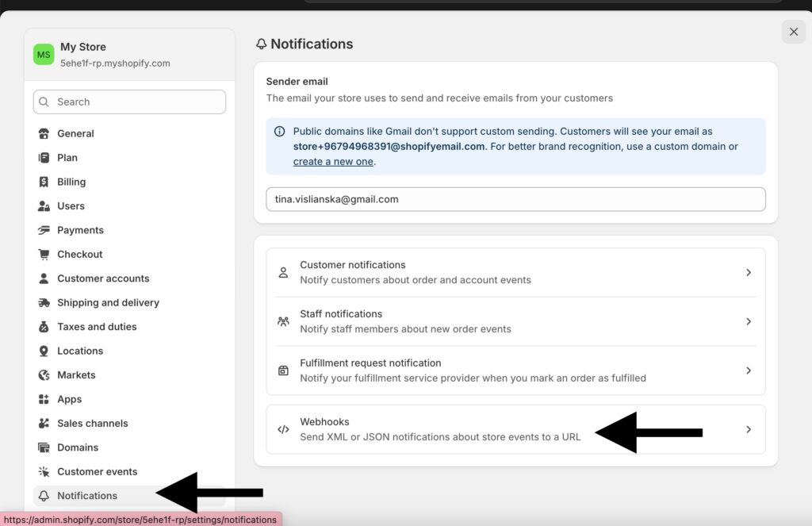This screenshot has height=526, width=812.
Task: Click the Payments hand icon
Action: click(44, 231)
